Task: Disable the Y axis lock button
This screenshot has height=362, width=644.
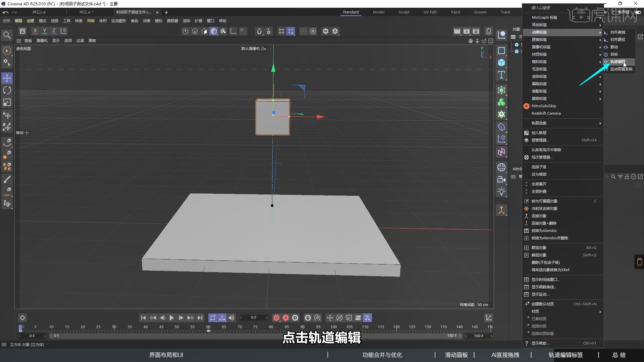Action: [45, 31]
